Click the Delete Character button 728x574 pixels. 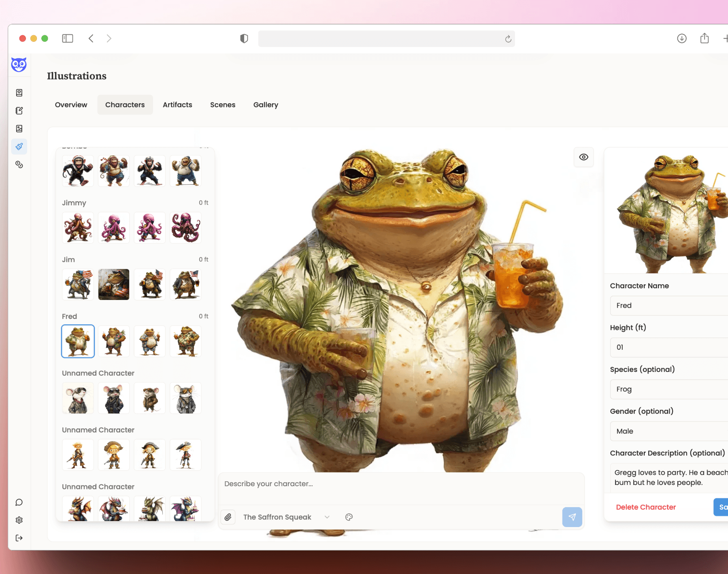pos(645,507)
